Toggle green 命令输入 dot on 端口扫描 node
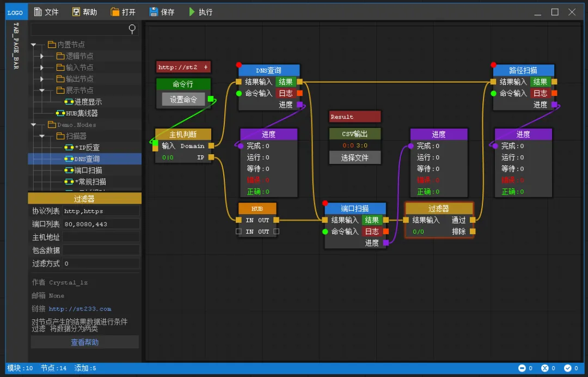588x377 pixels. pos(325,232)
